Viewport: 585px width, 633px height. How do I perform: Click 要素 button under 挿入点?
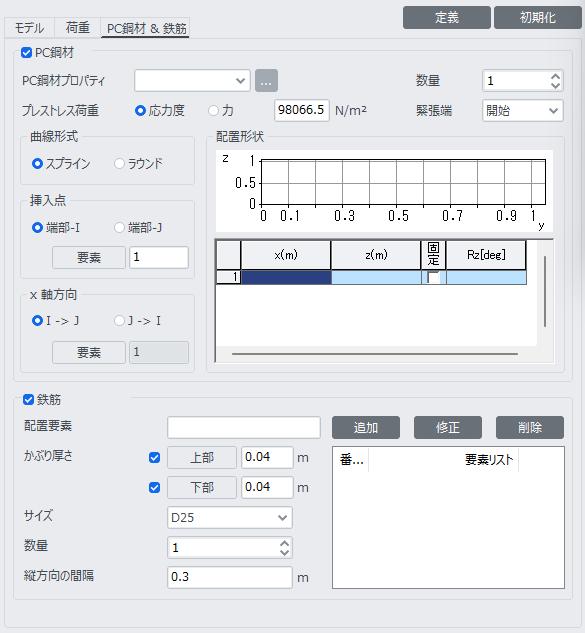[89, 258]
